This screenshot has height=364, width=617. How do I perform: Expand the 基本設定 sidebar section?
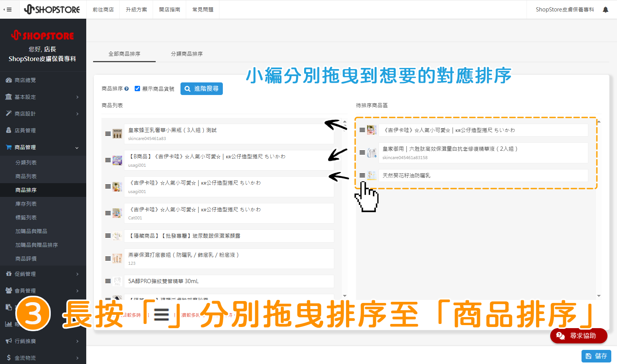pyautogui.click(x=77, y=97)
